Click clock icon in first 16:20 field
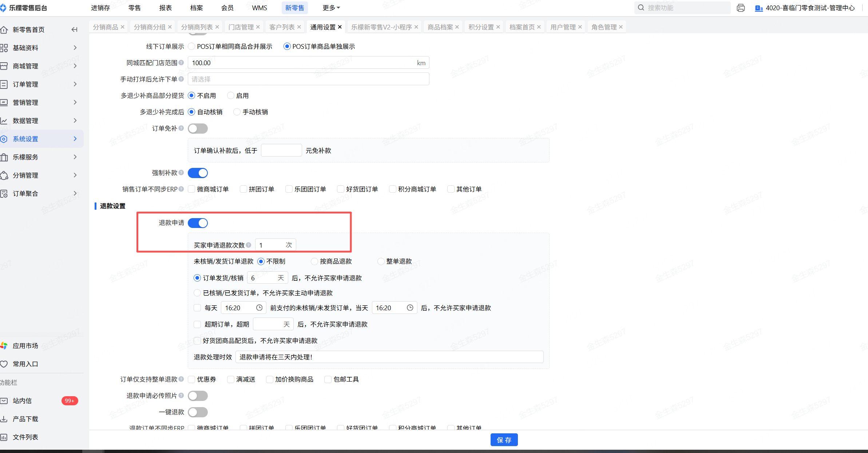 pos(259,308)
